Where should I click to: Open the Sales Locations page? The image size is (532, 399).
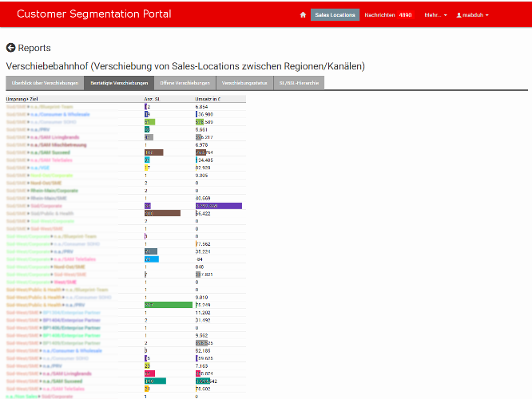(335, 15)
